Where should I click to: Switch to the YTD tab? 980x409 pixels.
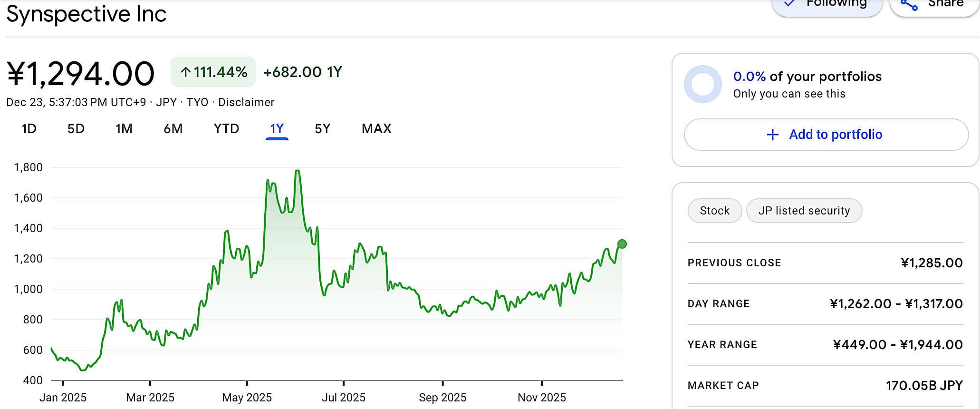click(x=226, y=128)
